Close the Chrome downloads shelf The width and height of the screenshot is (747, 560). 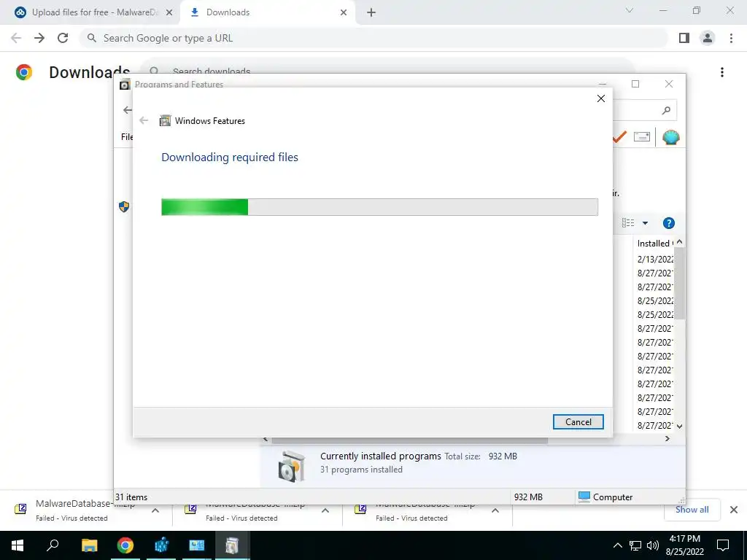tap(734, 510)
